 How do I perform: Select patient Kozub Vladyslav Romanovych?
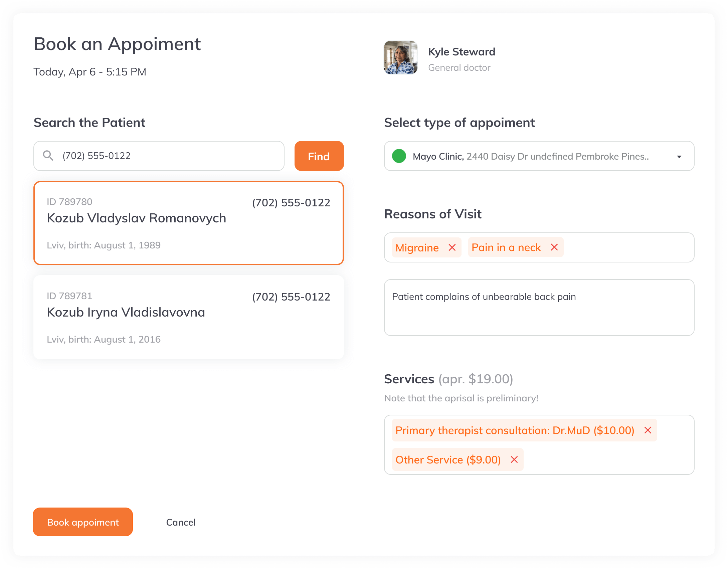pos(189,223)
